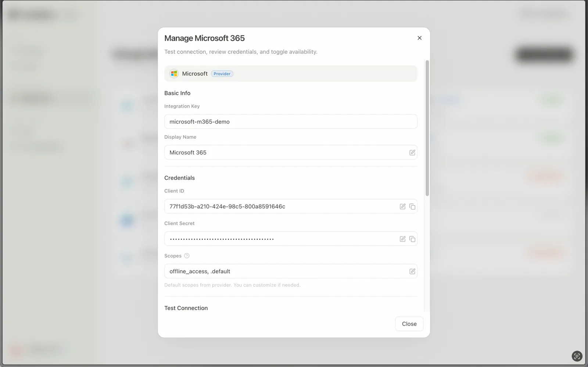
Task: Click the Display Name input field
Action: point(291,152)
